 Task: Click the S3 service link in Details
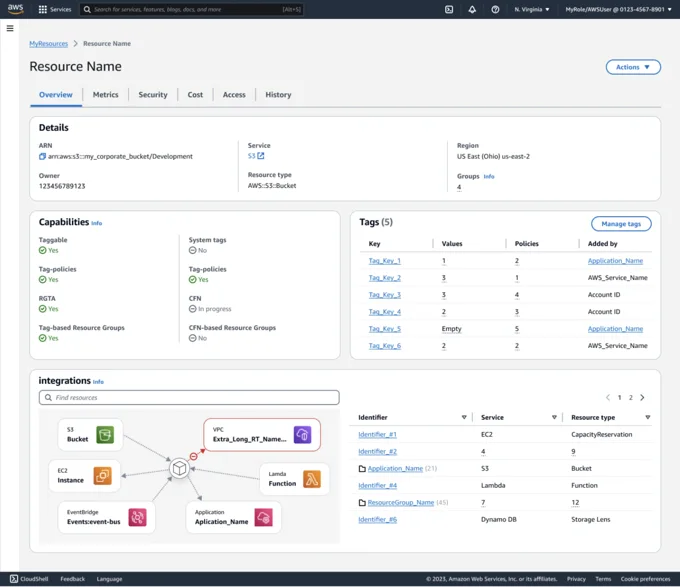[x=252, y=156]
